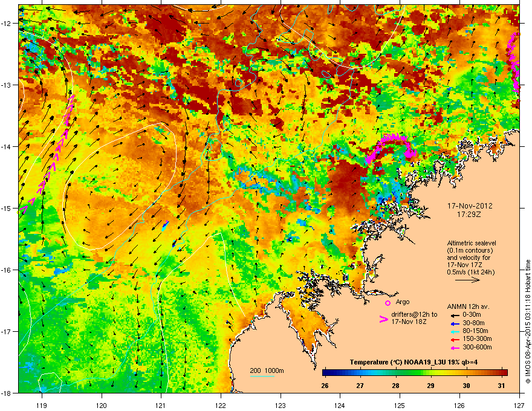The height and width of the screenshot is (411, 532).
Task: Select the black 0-30m legend arrow
Action: (455, 316)
